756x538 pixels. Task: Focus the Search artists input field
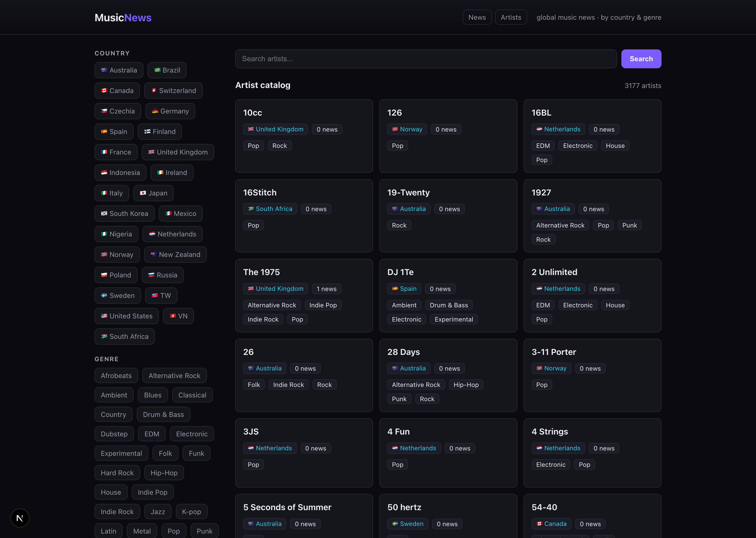[x=426, y=59]
